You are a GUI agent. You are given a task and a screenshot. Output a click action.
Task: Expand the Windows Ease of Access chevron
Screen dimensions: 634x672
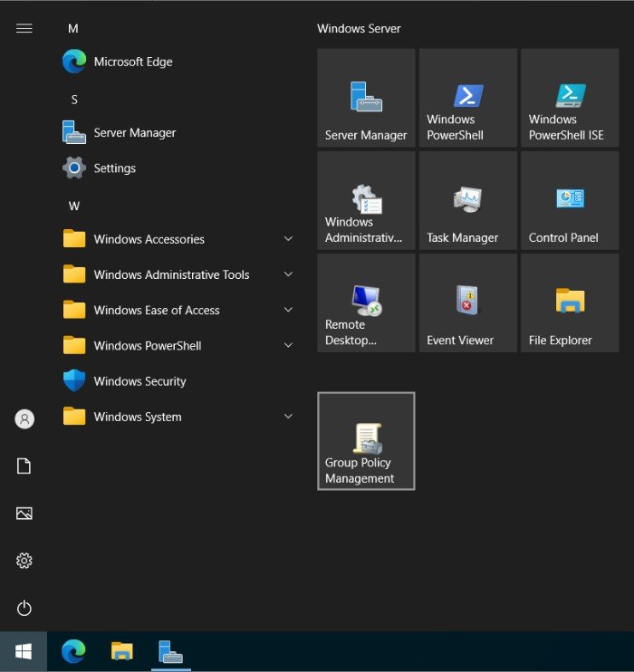[x=289, y=310]
